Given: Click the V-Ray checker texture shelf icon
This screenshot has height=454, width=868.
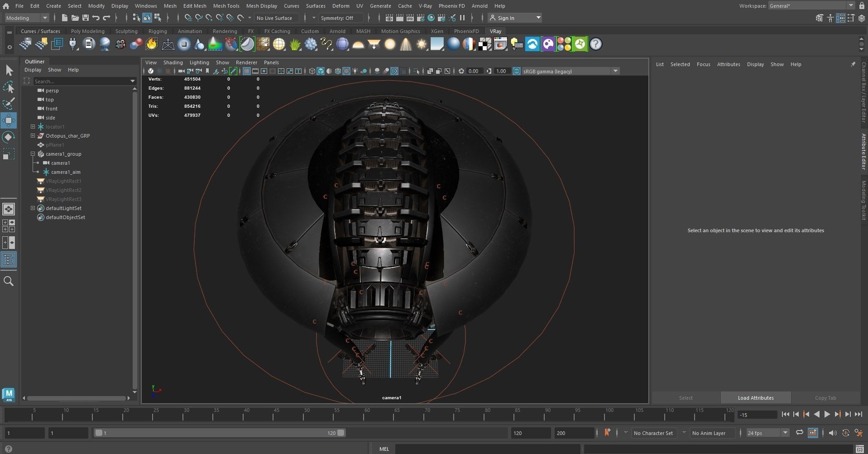Looking at the screenshot, I should pyautogui.click(x=484, y=44).
